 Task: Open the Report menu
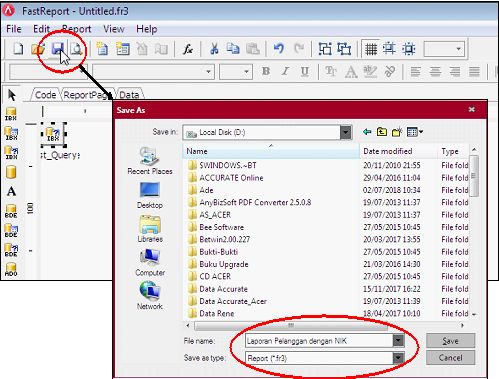[x=76, y=29]
